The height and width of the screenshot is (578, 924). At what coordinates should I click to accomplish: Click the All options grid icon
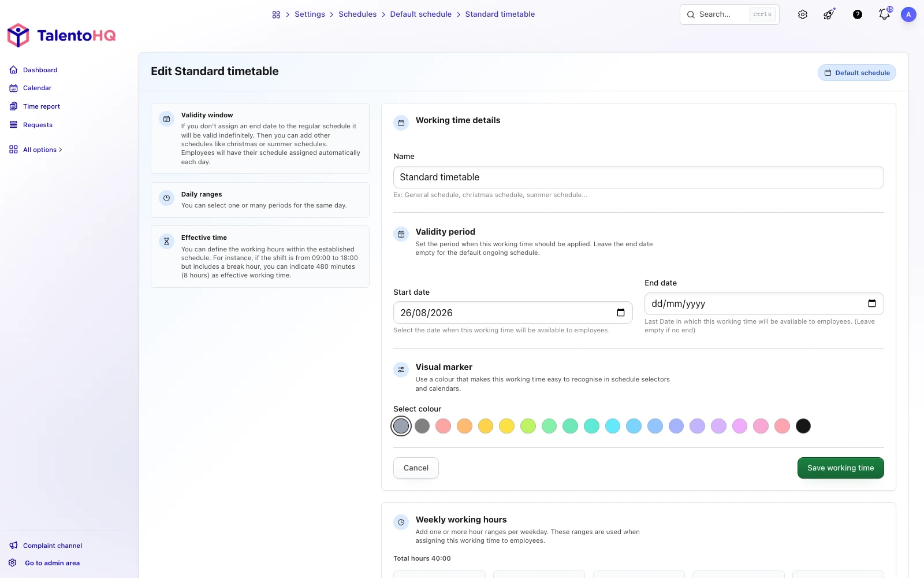click(x=13, y=150)
